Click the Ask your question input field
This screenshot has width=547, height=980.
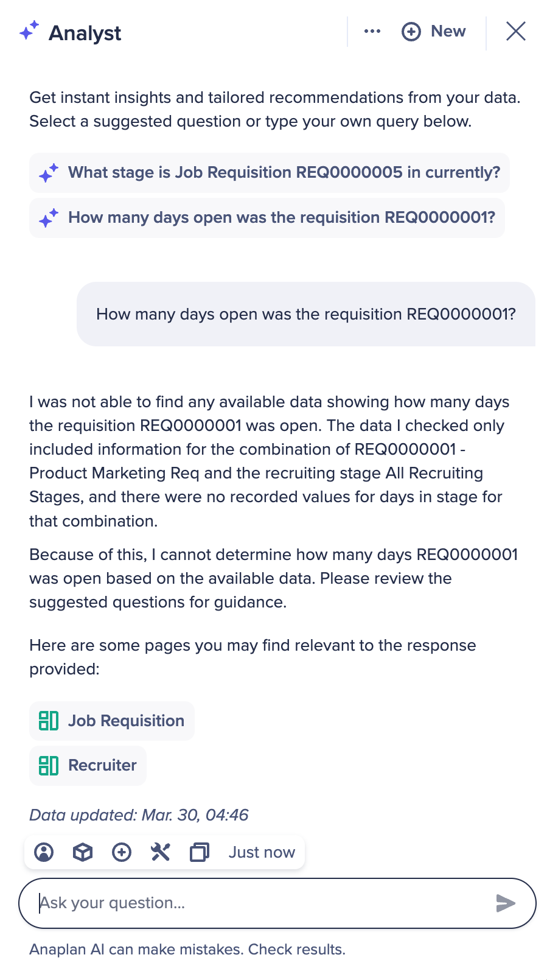point(262,903)
